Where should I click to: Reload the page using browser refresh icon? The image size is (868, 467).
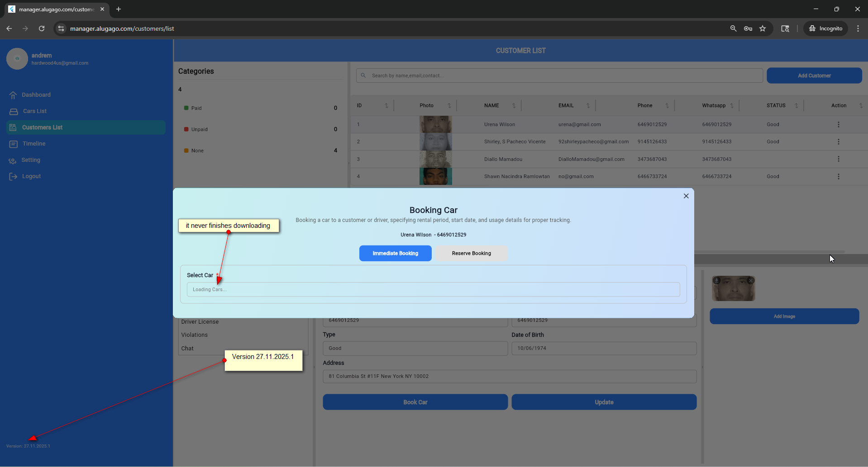[42, 28]
